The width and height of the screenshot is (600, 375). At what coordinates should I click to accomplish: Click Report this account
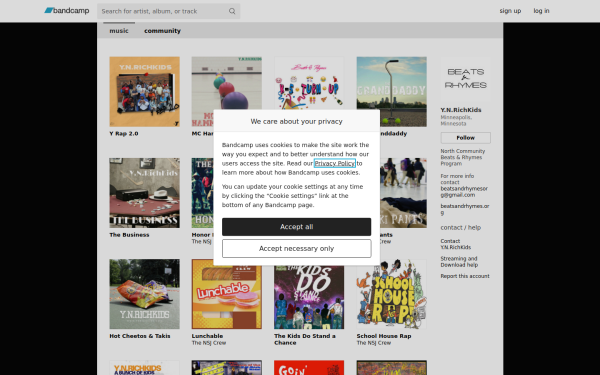(x=465, y=276)
